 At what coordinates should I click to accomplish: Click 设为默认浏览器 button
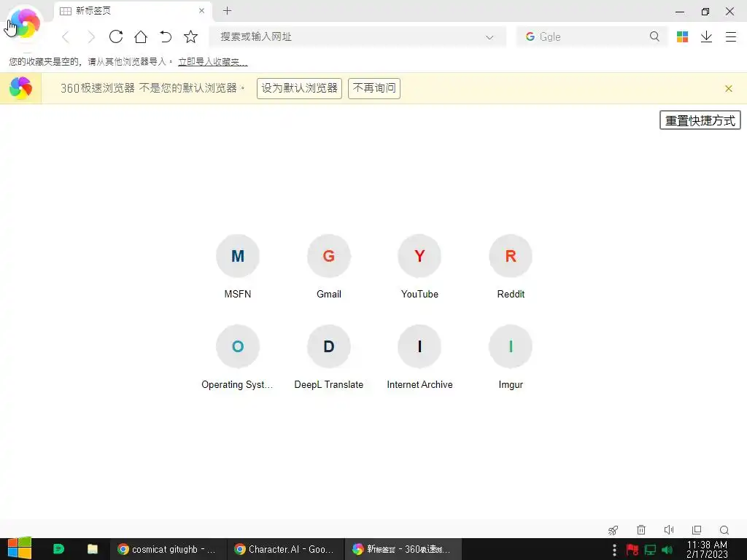[x=299, y=88]
